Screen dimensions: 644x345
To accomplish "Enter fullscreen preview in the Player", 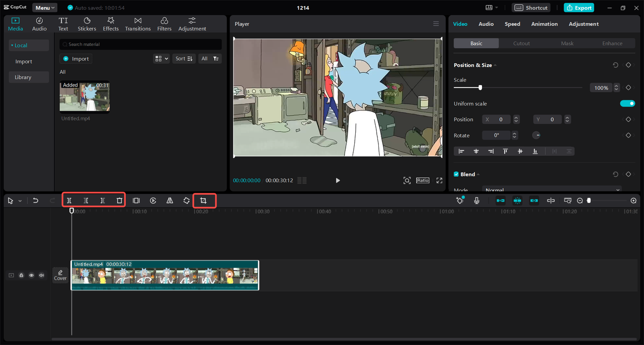I will coord(439,181).
